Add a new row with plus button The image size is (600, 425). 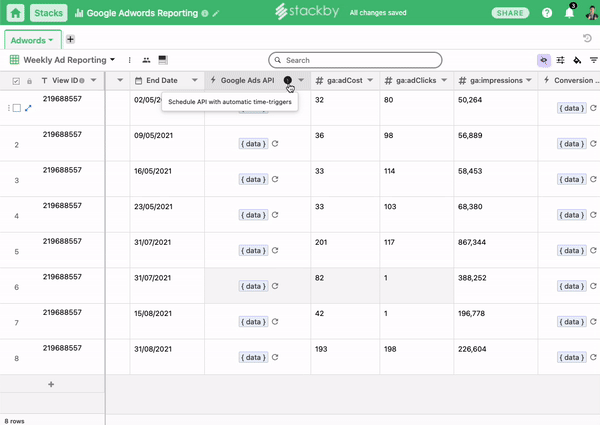pyautogui.click(x=51, y=384)
